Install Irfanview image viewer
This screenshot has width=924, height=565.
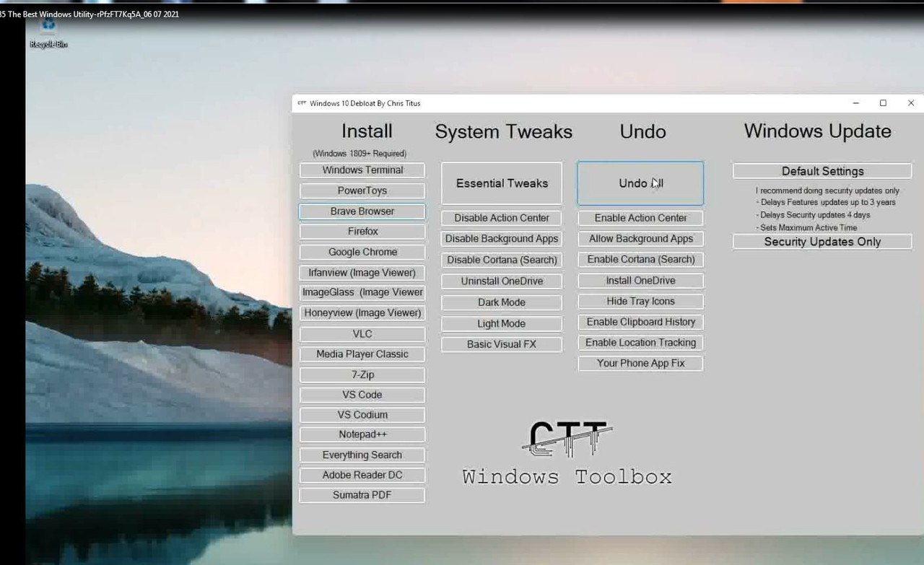pos(362,273)
